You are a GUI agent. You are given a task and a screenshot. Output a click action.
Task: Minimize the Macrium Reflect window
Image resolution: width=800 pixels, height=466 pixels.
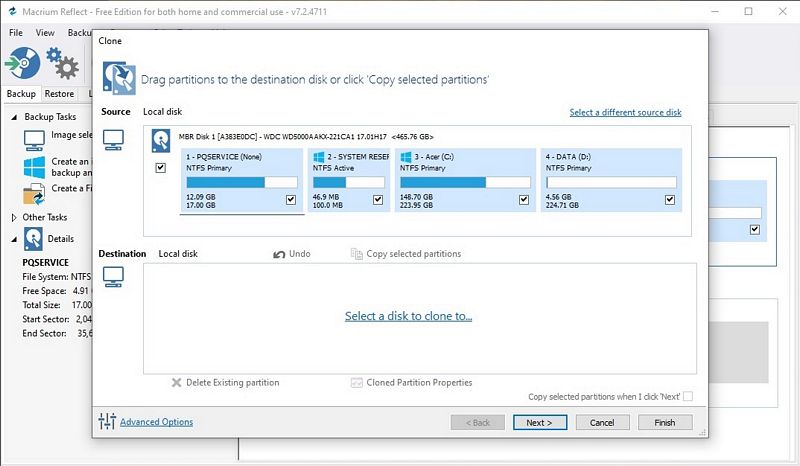715,11
